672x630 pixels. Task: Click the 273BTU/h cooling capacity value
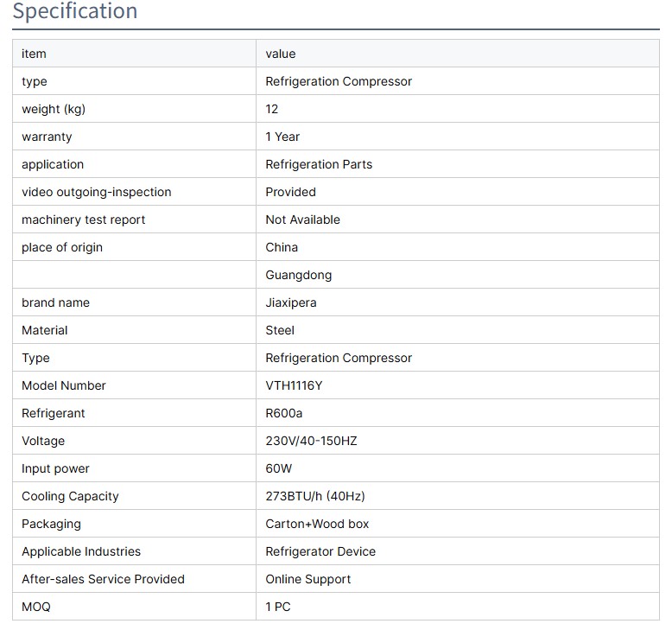(x=314, y=496)
